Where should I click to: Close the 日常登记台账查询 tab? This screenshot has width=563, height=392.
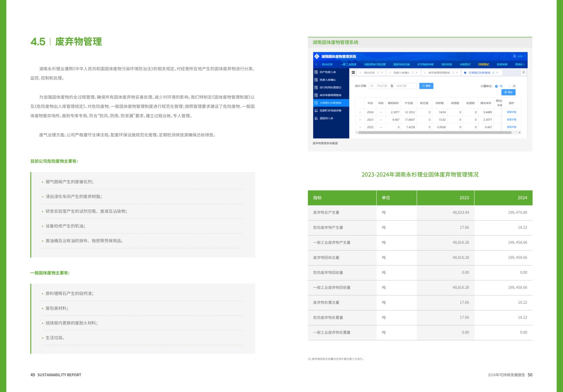pyautogui.click(x=497, y=73)
